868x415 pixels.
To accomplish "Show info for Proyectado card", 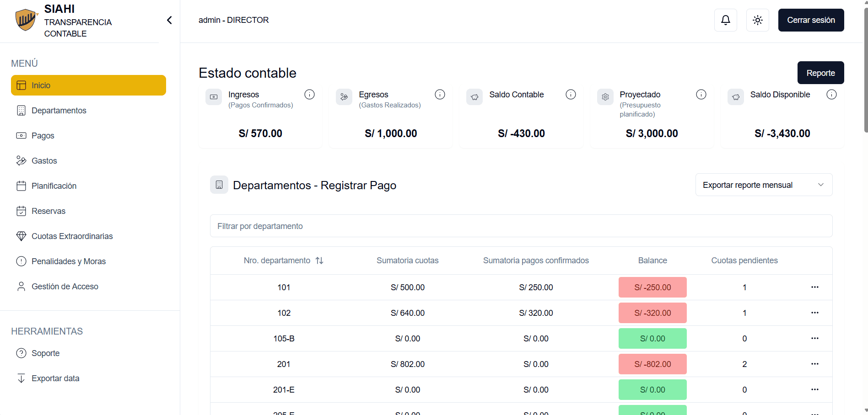I will click(x=701, y=95).
